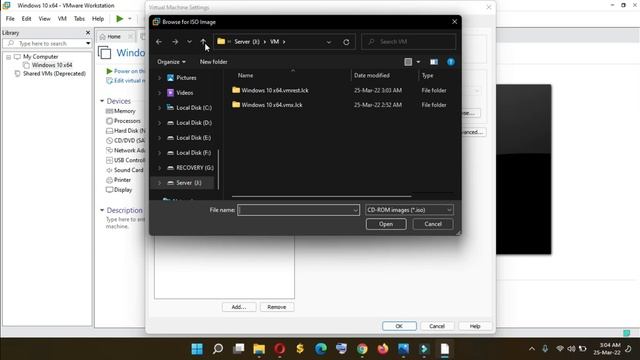Select Videos in the navigation pane
This screenshot has width=640, height=360.
(x=184, y=93)
